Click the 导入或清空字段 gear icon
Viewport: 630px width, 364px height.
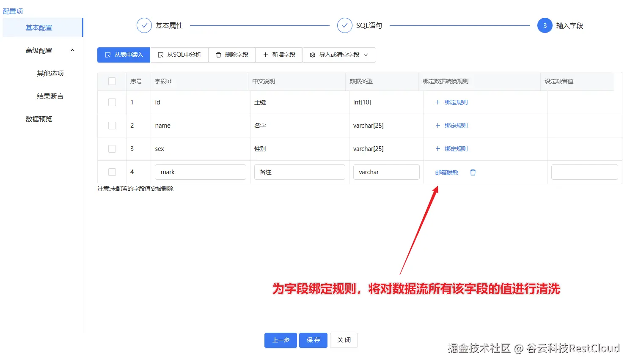pyautogui.click(x=312, y=55)
